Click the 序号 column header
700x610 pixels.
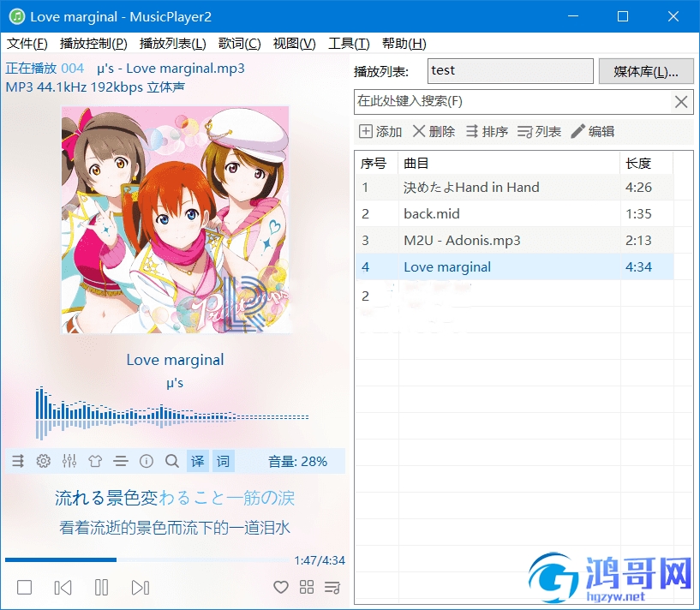376,163
